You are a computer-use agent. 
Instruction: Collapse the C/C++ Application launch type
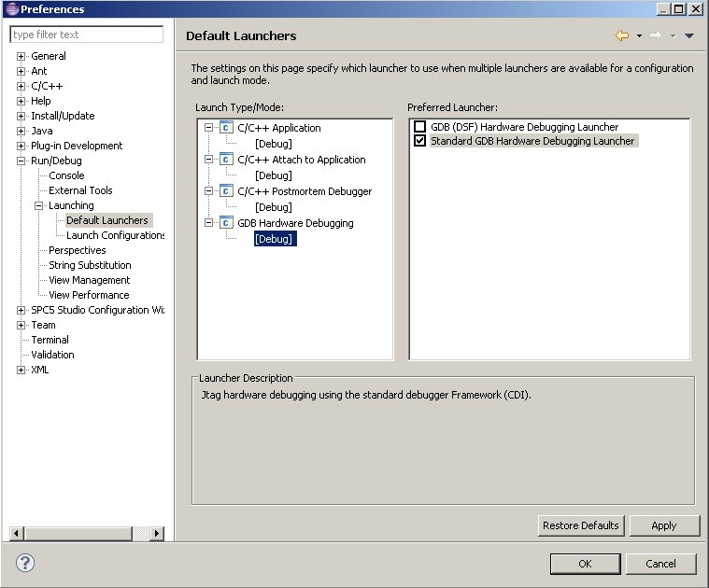(x=208, y=128)
